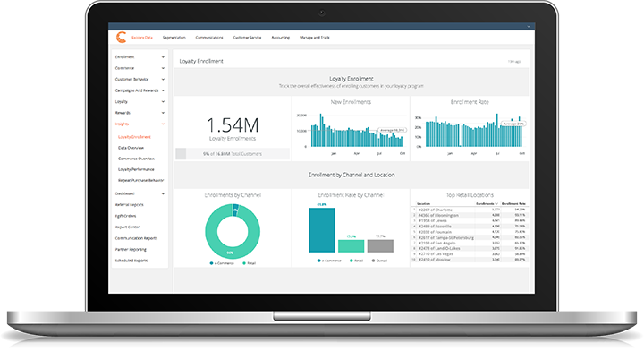Open Repeat Purchase Behavior in the sidebar
Screen dimensions: 644x360
141,180
